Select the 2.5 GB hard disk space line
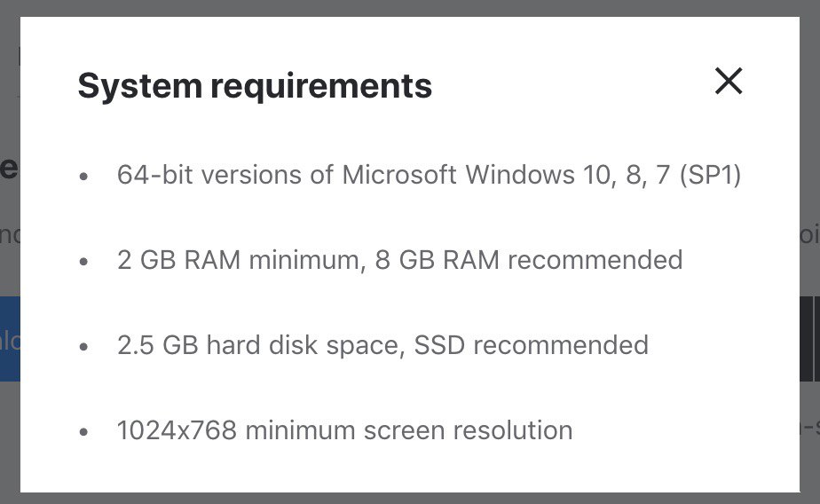Screen dimensions: 820x504 382,345
